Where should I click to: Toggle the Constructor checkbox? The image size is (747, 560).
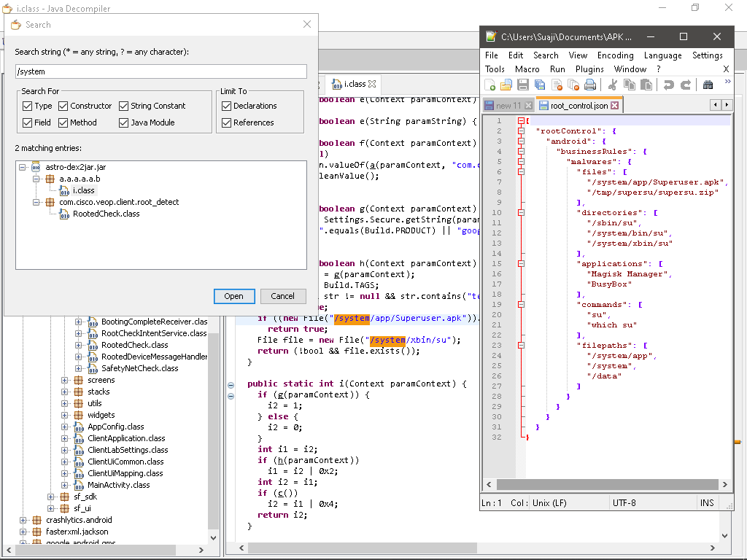coord(63,106)
